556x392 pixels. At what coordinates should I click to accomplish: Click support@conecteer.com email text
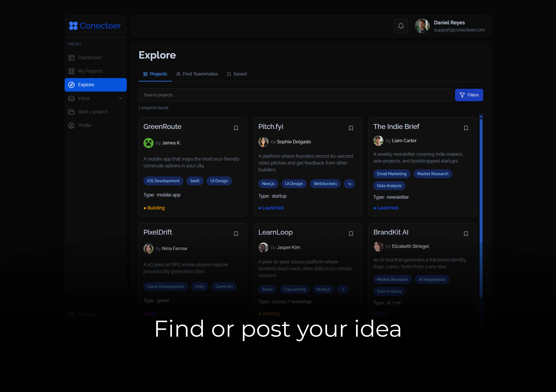[x=459, y=30]
